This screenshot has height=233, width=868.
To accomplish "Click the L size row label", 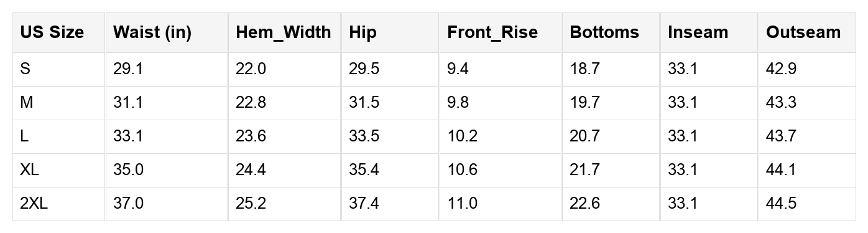I will pyautogui.click(x=58, y=136).
